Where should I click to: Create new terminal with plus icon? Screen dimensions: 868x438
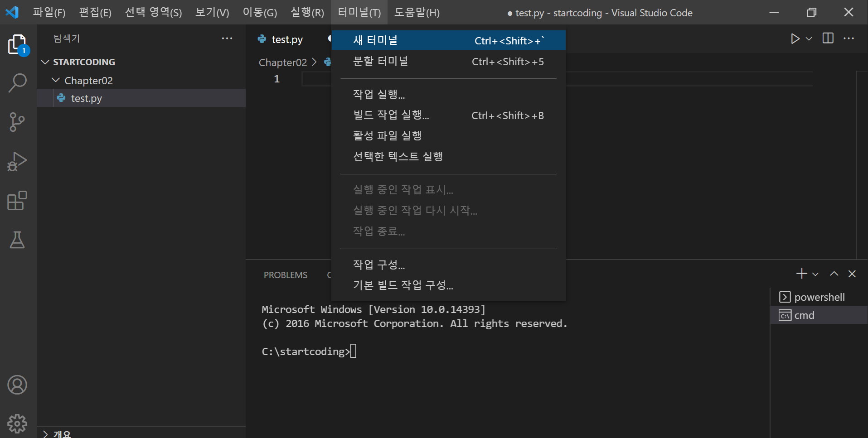pyautogui.click(x=801, y=274)
